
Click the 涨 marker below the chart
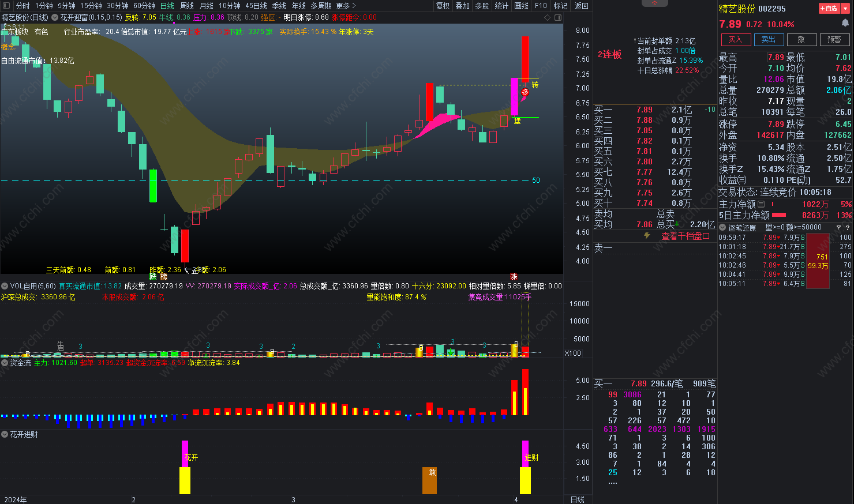[514, 277]
